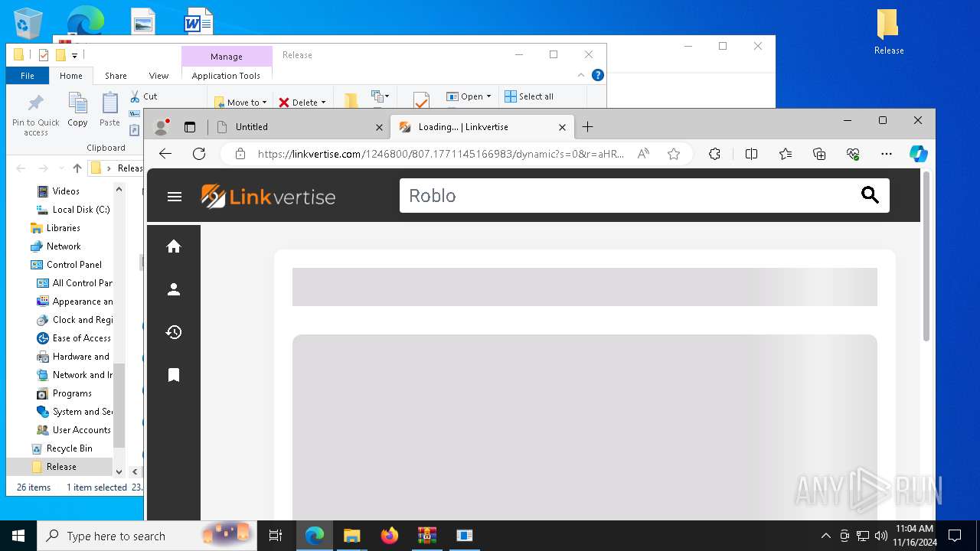980x551 pixels.
Task: Refresh the Edge page
Action: pyautogui.click(x=199, y=154)
